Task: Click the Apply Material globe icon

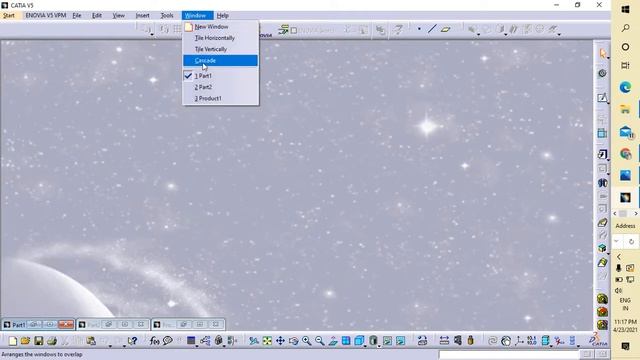Action: click(506, 341)
